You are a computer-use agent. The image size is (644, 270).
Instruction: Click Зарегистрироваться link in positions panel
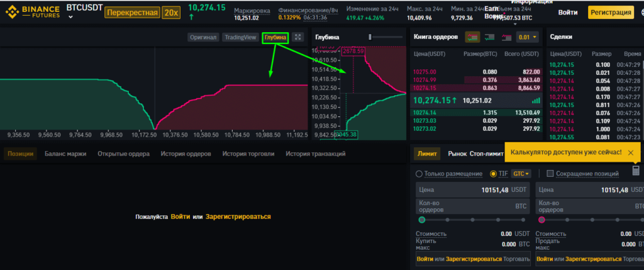238,216
